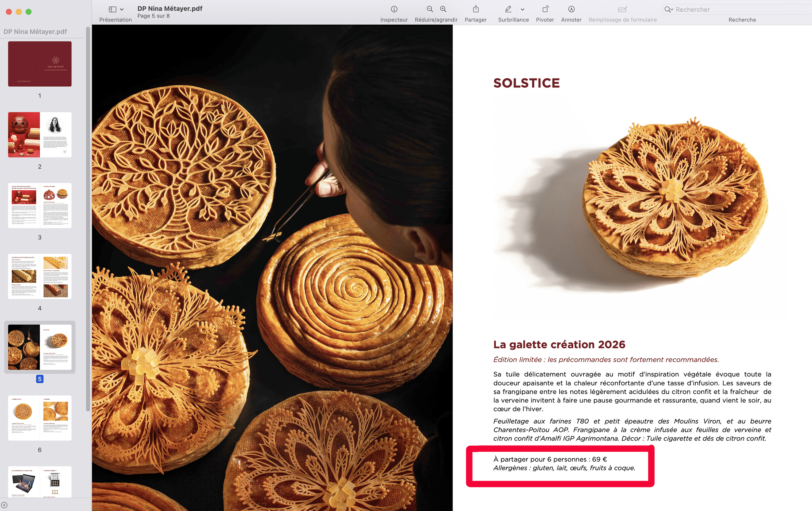Show the Annoter markup toolbar
The image size is (812, 511).
(571, 9)
